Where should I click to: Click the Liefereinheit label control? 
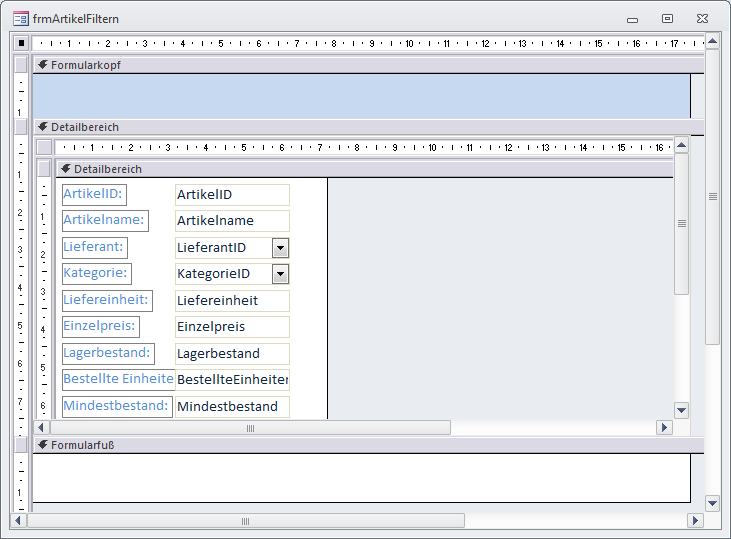[x=107, y=300]
